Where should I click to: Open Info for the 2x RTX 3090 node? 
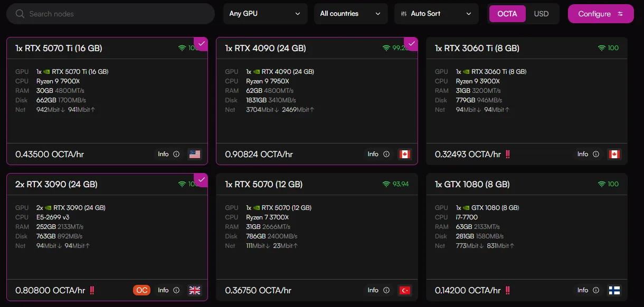click(169, 290)
